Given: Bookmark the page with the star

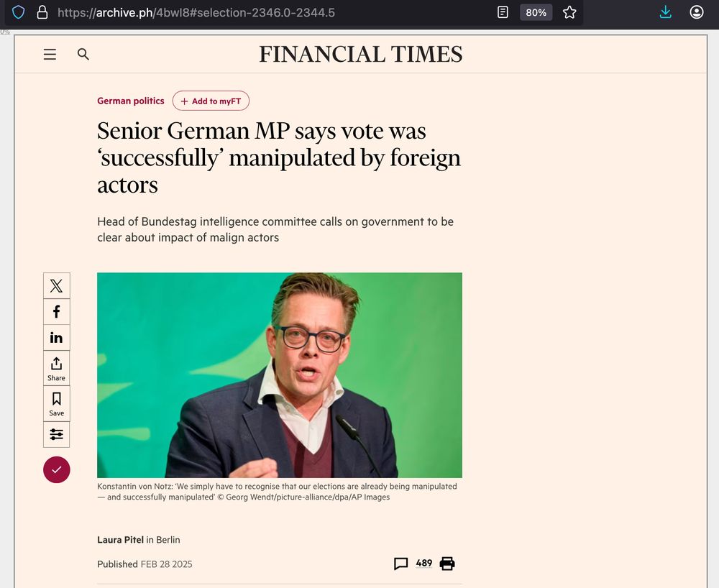Looking at the screenshot, I should [569, 12].
